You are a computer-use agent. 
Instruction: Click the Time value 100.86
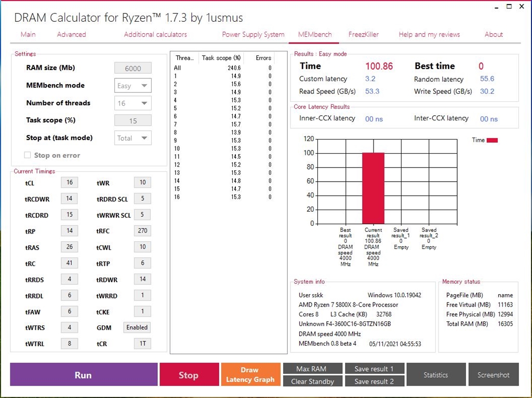click(379, 66)
